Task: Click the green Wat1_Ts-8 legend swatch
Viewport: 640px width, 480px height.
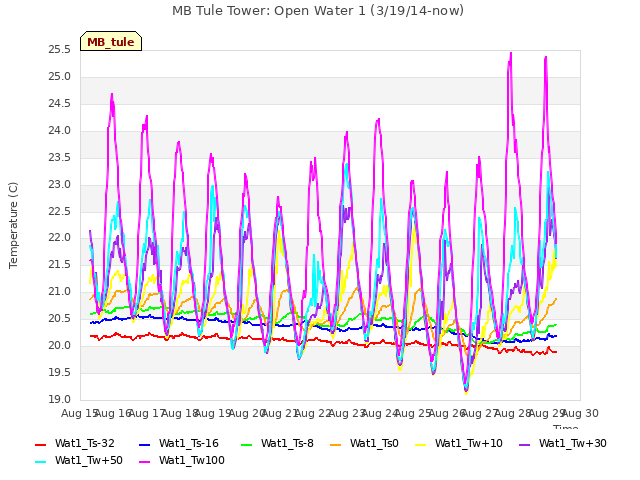Action: pos(247,444)
